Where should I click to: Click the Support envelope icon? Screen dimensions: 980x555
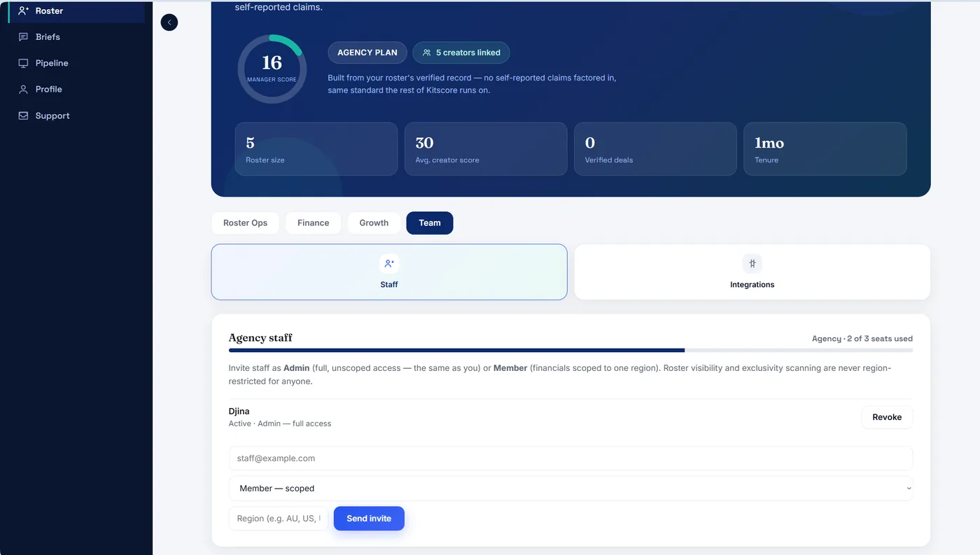(x=23, y=115)
